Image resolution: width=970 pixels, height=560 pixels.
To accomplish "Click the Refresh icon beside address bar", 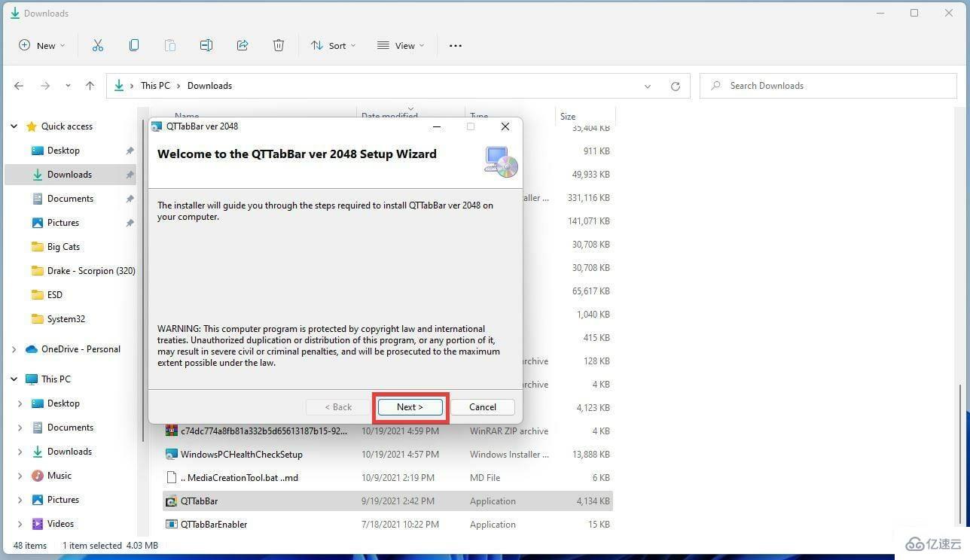I will (676, 86).
